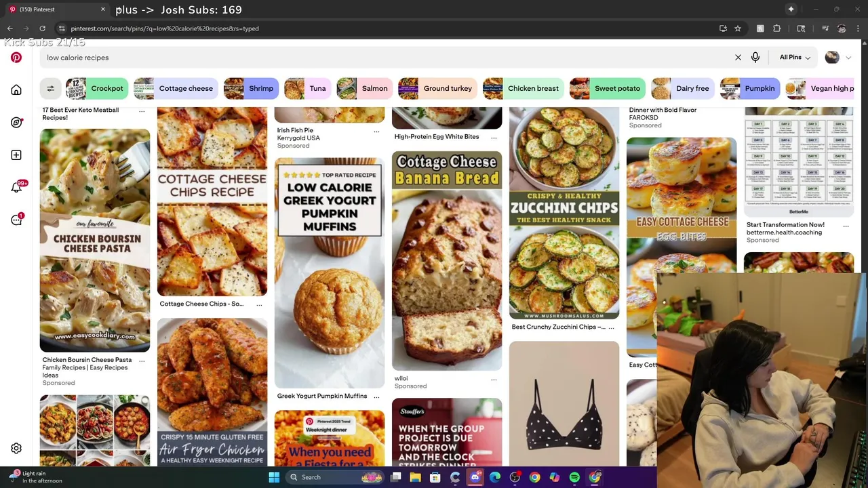
Task: Filter results by the Salmon chip
Action: coord(364,88)
